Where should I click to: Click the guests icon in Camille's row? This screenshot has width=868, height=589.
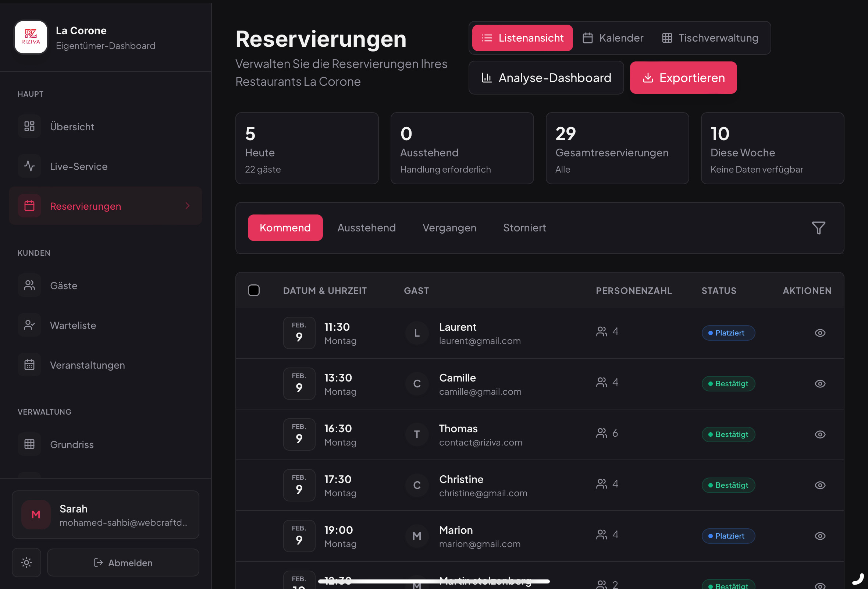(602, 383)
